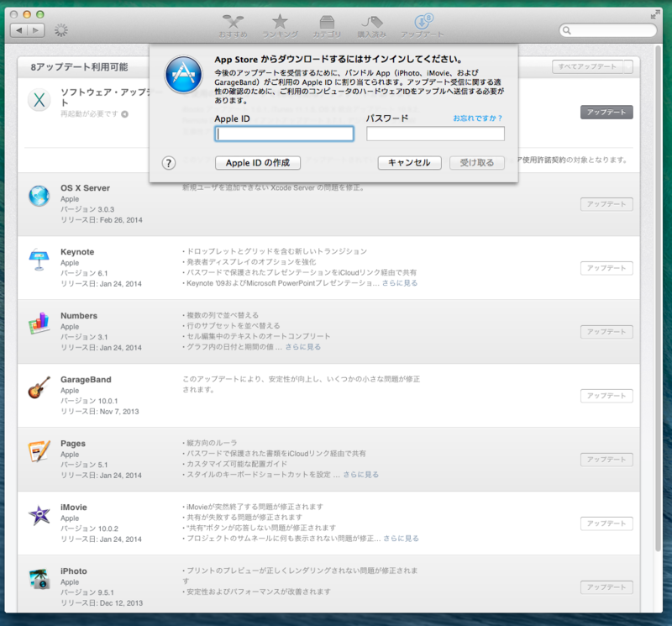Screen dimensions: 672x626
Task: Click the App Store search field
Action: pyautogui.click(x=607, y=30)
